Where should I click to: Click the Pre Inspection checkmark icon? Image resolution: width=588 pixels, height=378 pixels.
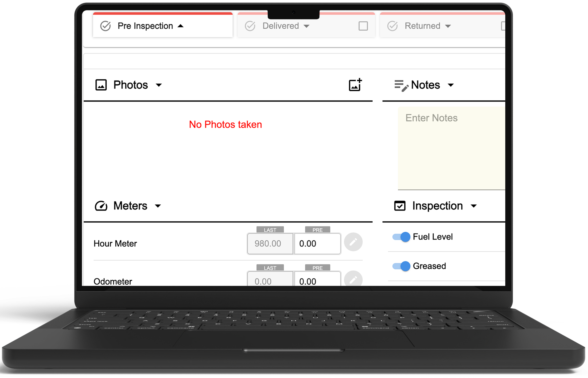(106, 26)
